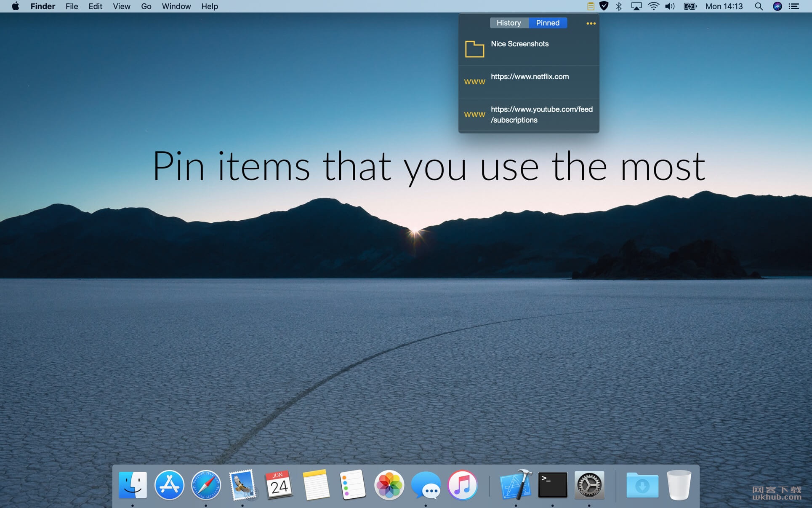
Task: Launch Safari from the Dock
Action: click(x=206, y=485)
